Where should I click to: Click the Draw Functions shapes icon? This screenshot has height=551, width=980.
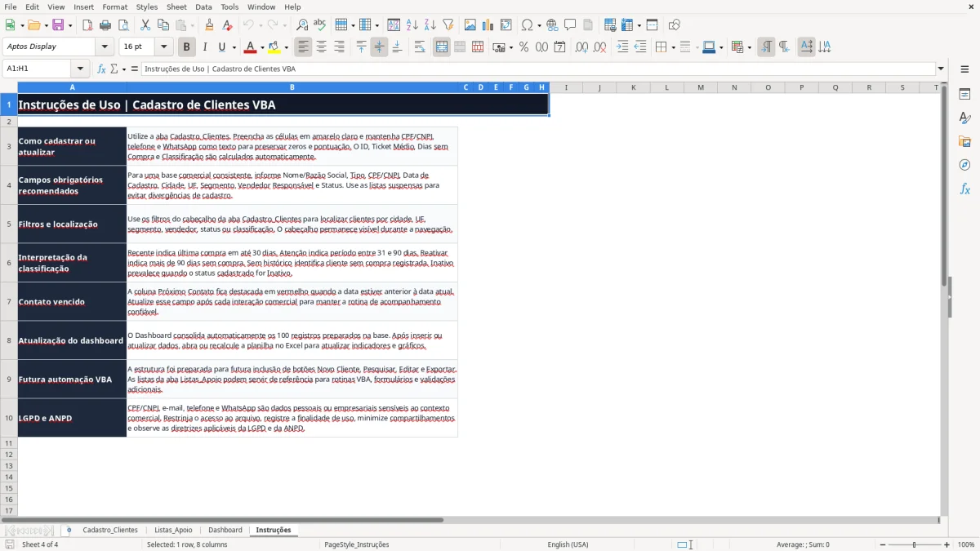[x=674, y=25]
